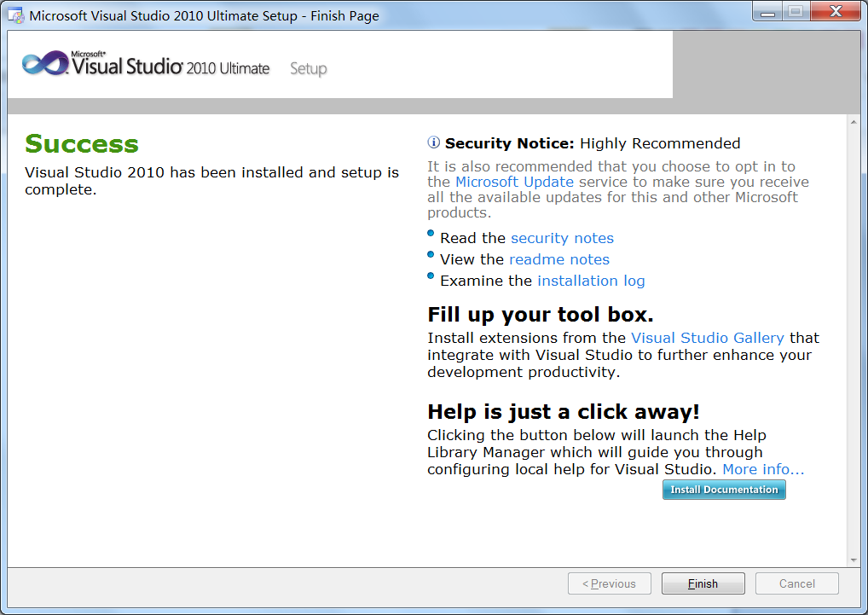868x615 pixels.
Task: Click the setup icon in title bar
Action: pyautogui.click(x=16, y=15)
